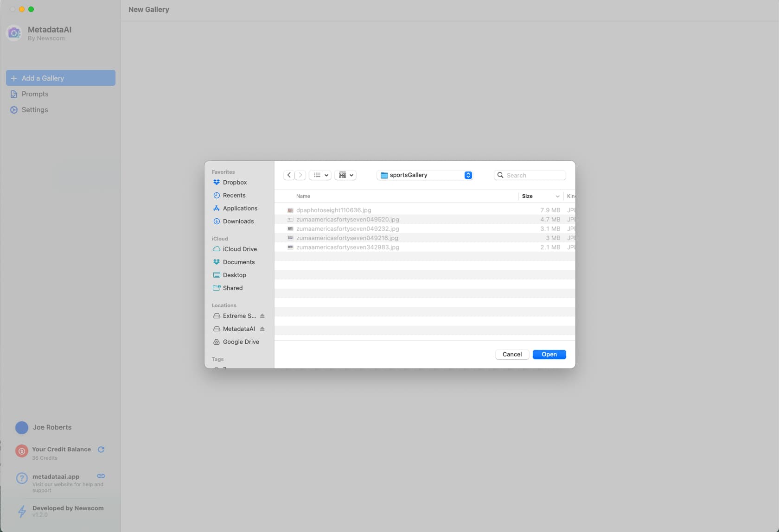
Task: Open Settings in the sidebar
Action: tap(35, 110)
